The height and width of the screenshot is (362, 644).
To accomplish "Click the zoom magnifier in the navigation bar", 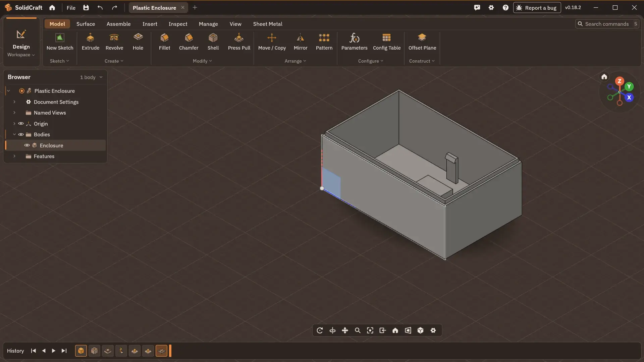I will coord(358,330).
